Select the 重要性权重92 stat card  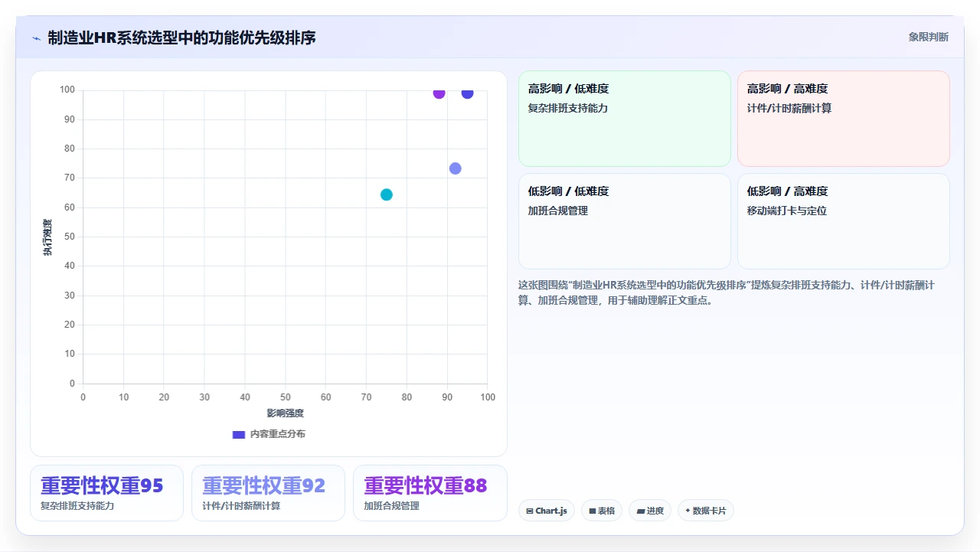pyautogui.click(x=269, y=493)
